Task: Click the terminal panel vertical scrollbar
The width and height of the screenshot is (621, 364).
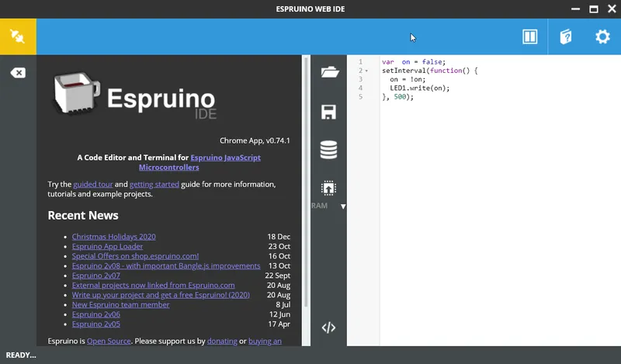Action: tap(306, 182)
